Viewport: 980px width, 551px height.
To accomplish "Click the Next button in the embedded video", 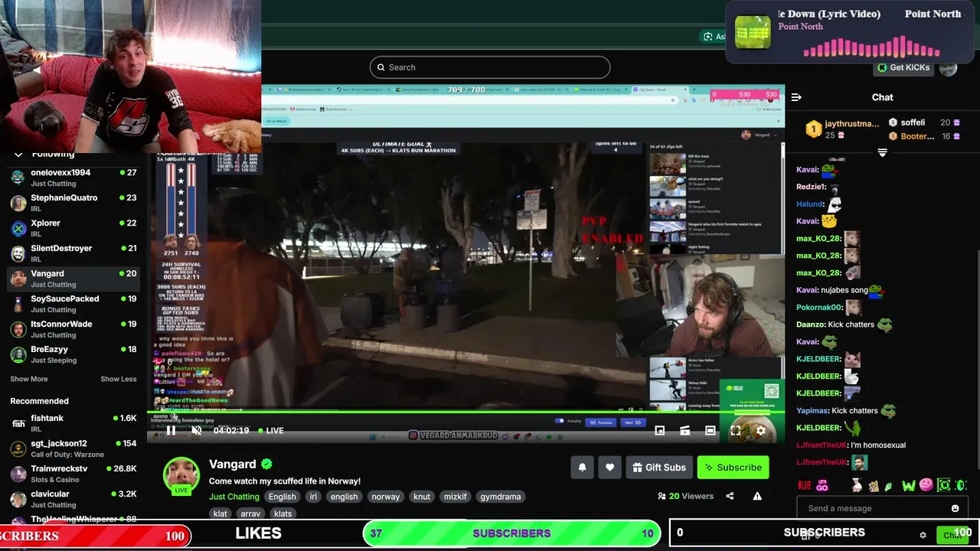I will (632, 422).
